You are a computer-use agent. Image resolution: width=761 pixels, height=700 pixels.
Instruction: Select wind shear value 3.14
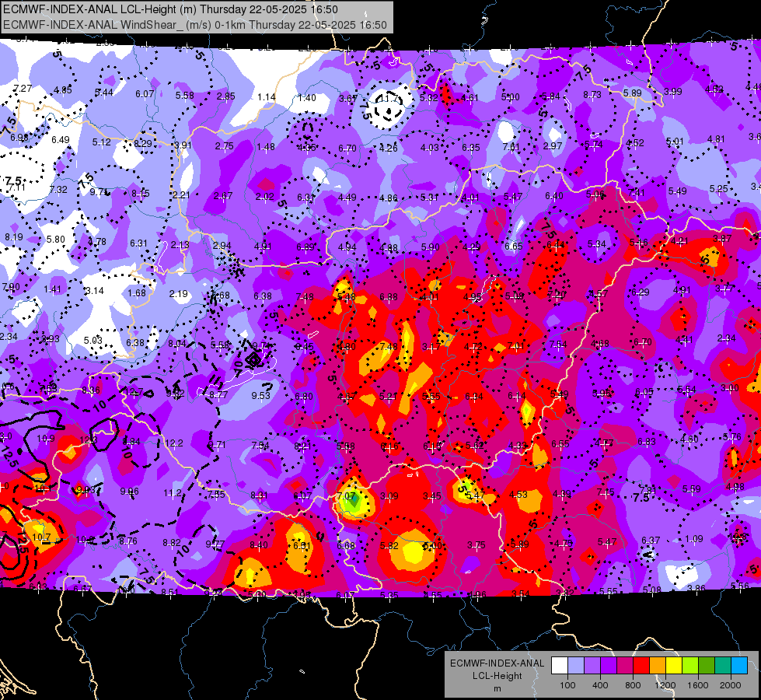click(x=94, y=290)
